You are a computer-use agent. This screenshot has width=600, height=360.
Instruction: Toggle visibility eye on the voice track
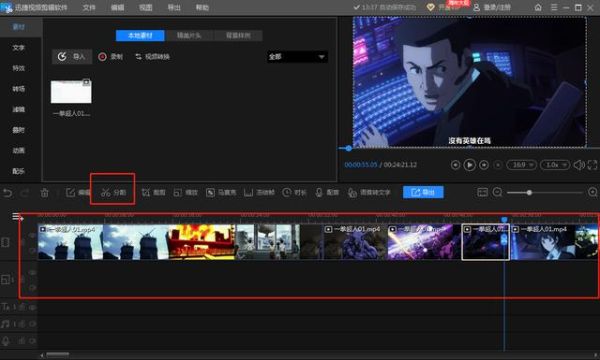33,340
